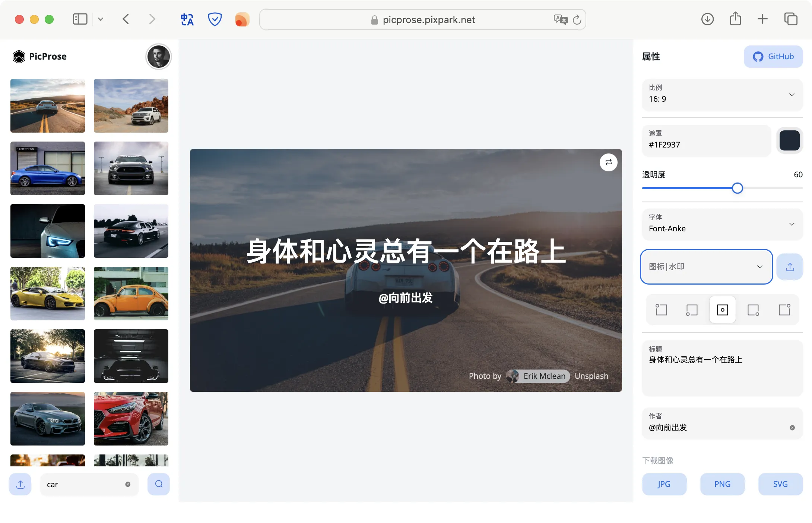Image resolution: width=812 pixels, height=523 pixels.
Task: Set watermark position to bottom-left
Action: click(692, 310)
